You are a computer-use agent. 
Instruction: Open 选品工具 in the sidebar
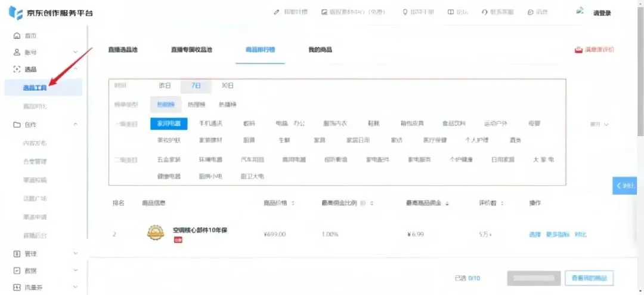tap(35, 88)
